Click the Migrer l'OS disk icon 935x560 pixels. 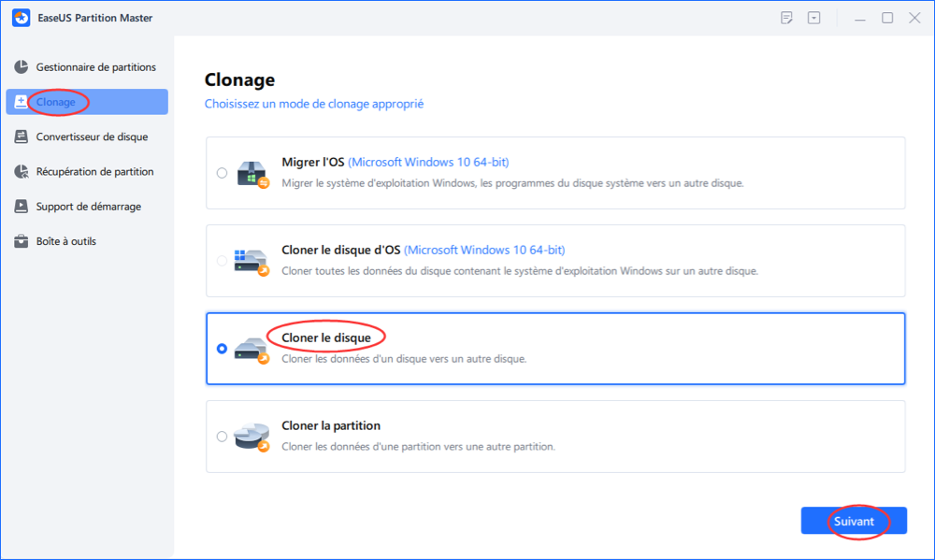pyautogui.click(x=252, y=174)
